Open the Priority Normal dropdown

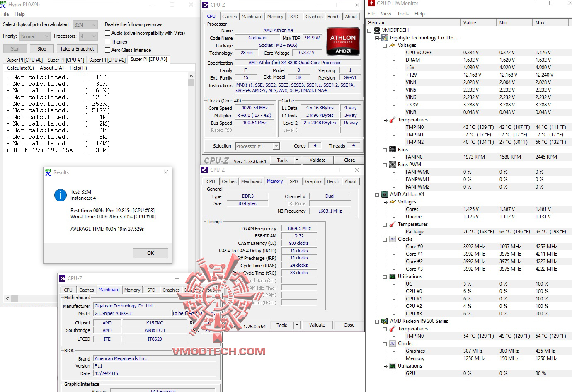[35, 36]
